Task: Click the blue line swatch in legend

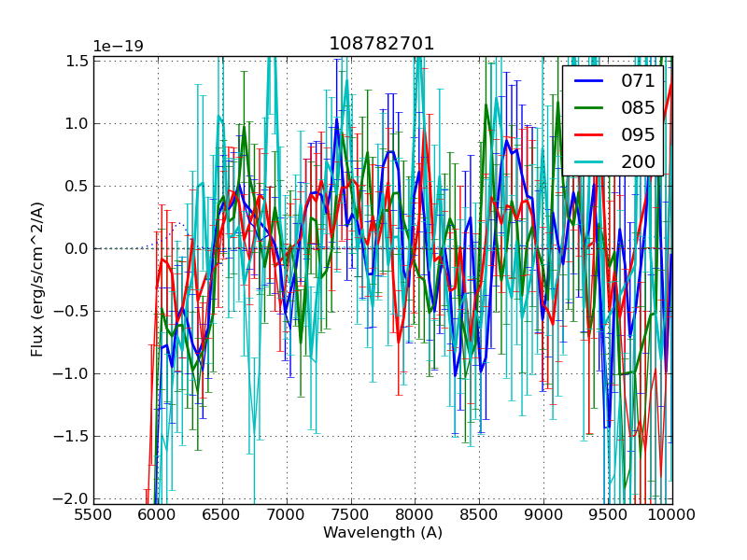Action: pos(590,81)
